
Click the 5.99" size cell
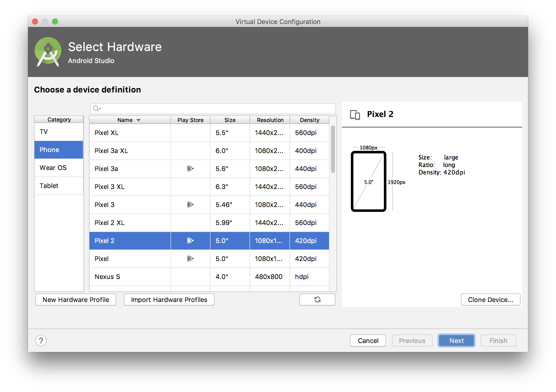tap(230, 223)
